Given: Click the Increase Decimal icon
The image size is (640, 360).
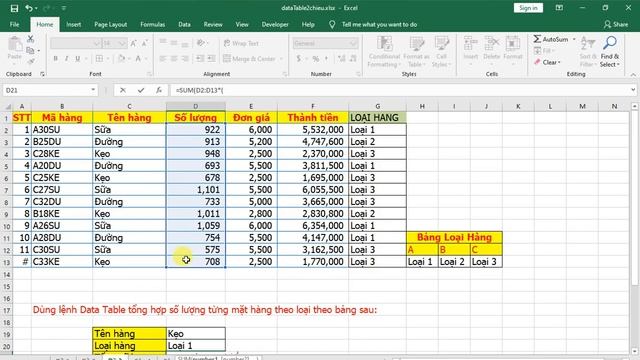Looking at the screenshot, I should point(342,59).
